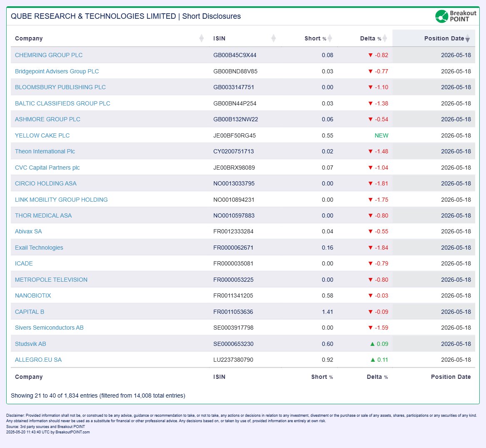Open LINK MOBILITY GROUP HOLDING link
The width and height of the screenshot is (486, 448).
61,200
